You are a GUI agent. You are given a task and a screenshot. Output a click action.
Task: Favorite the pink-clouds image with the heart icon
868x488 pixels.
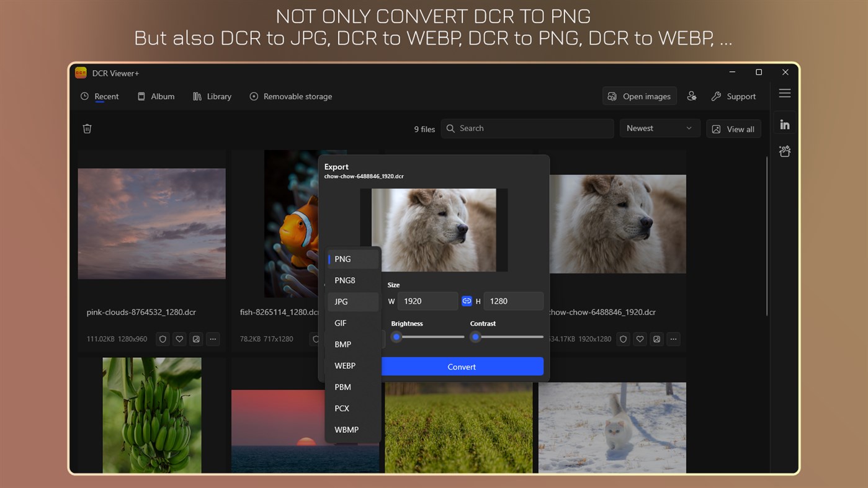(x=179, y=339)
